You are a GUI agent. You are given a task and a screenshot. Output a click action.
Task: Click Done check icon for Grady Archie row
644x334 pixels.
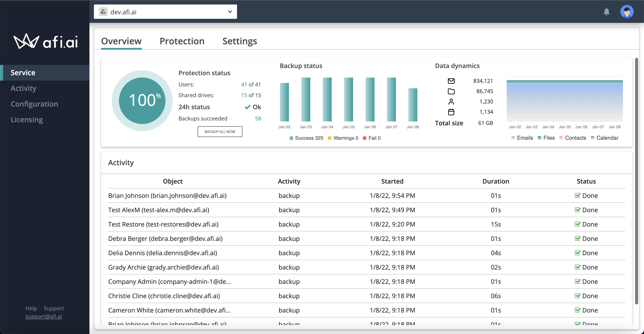click(x=577, y=267)
